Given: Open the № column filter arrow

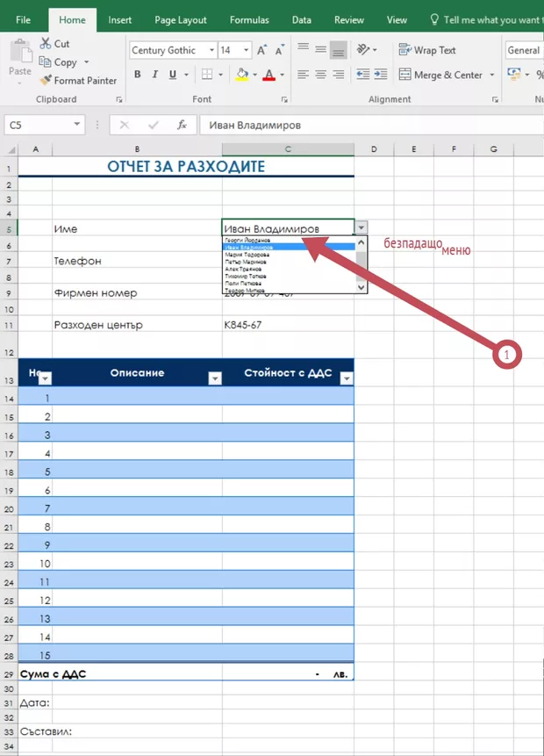Looking at the screenshot, I should coord(45,378).
